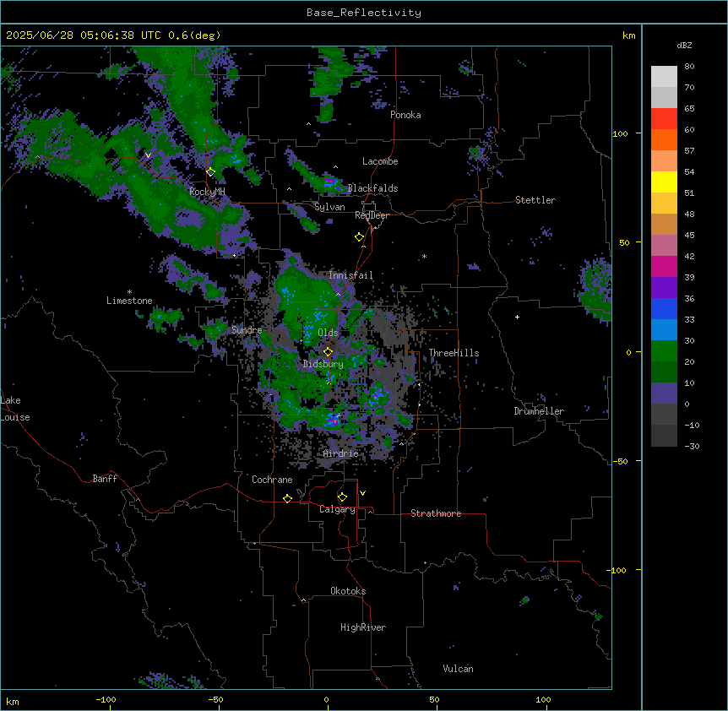Viewport: 728px width, 711px height.
Task: Click the Didsbury label
Action: (323, 364)
